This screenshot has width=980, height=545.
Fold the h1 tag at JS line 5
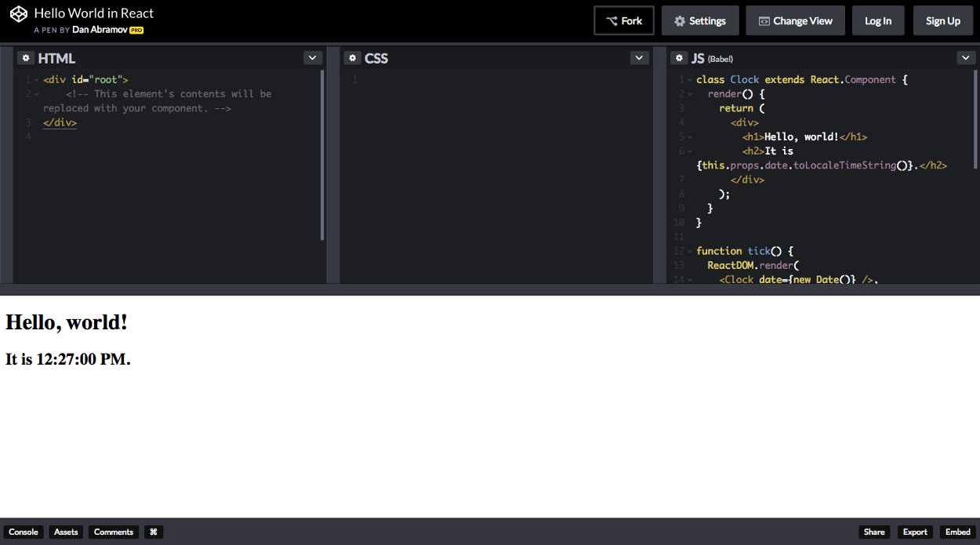click(690, 137)
